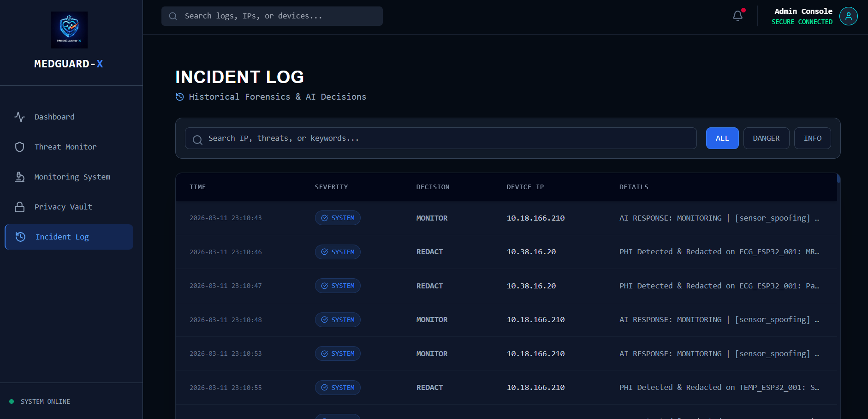868x419 pixels.
Task: Click the MedGuard-X logo
Action: (68, 30)
